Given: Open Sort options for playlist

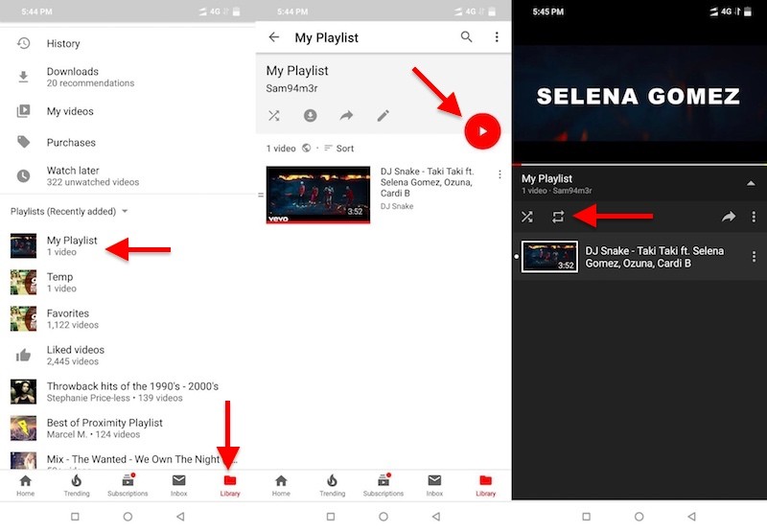Looking at the screenshot, I should [x=338, y=149].
